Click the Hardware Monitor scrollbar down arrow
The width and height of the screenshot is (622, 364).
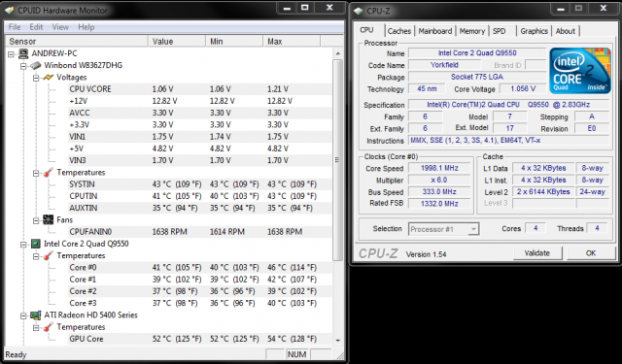tap(337, 340)
